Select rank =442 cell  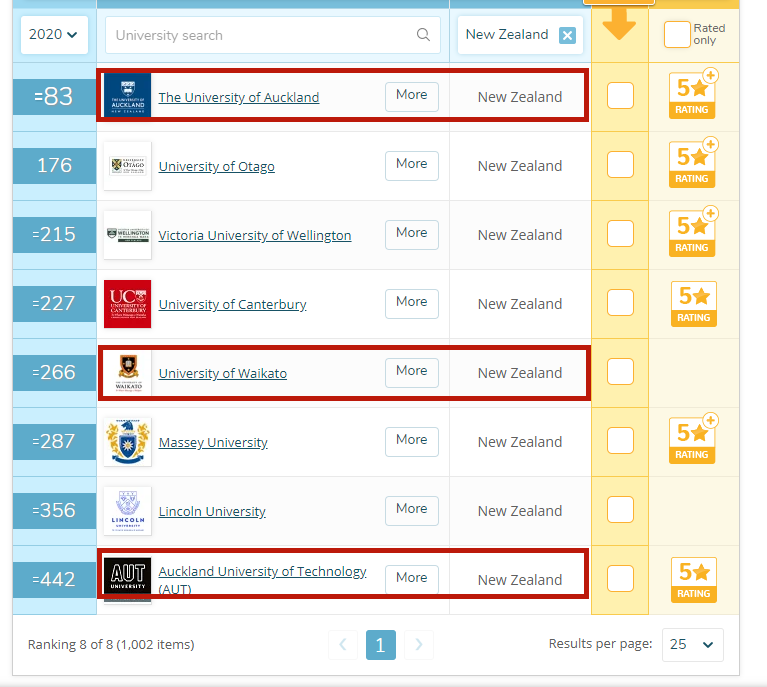54,579
